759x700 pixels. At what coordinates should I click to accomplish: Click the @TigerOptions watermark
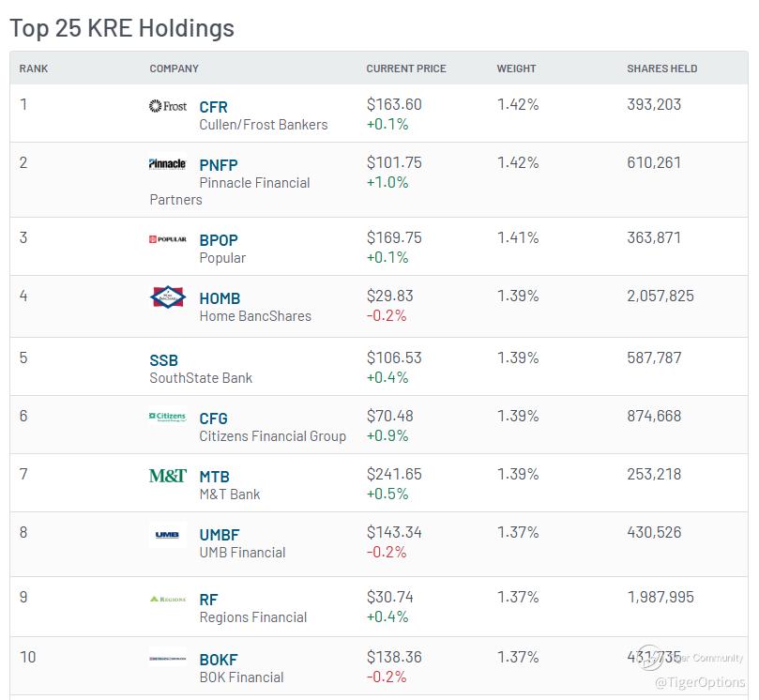[x=700, y=682]
